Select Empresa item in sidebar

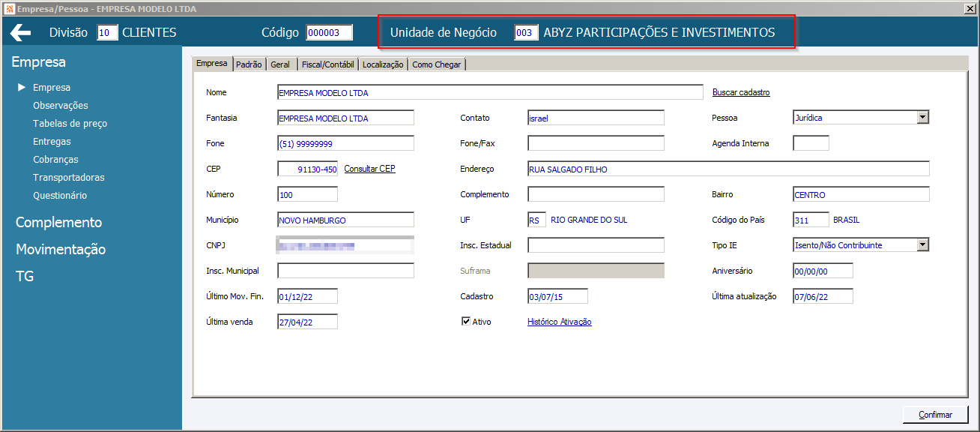point(52,88)
